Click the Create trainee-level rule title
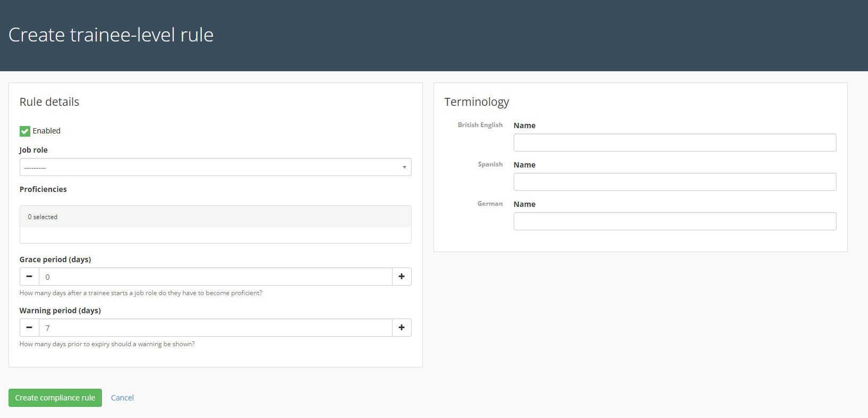The width and height of the screenshot is (868, 418). coord(111,35)
